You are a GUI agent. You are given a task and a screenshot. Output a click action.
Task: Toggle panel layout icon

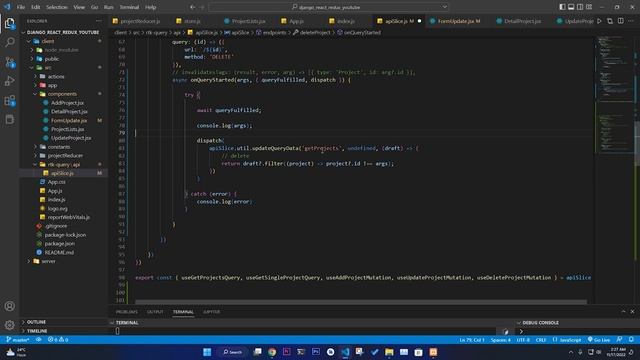[571, 7]
